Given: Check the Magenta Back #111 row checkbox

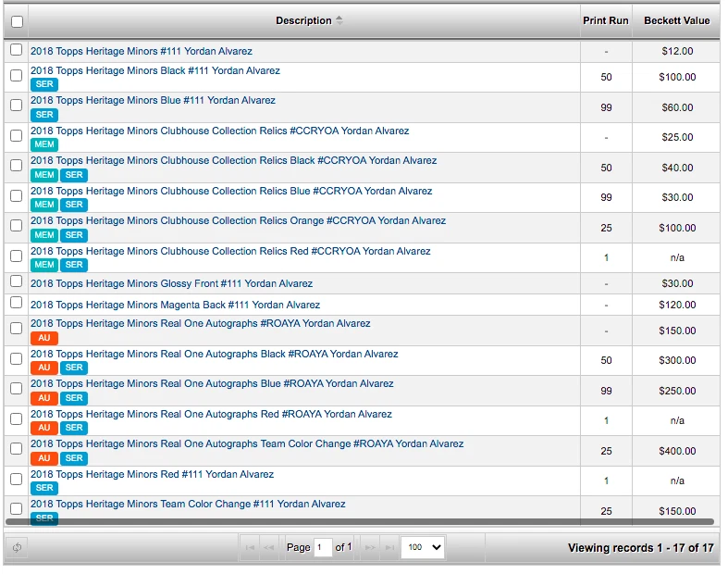Looking at the screenshot, I should [17, 303].
